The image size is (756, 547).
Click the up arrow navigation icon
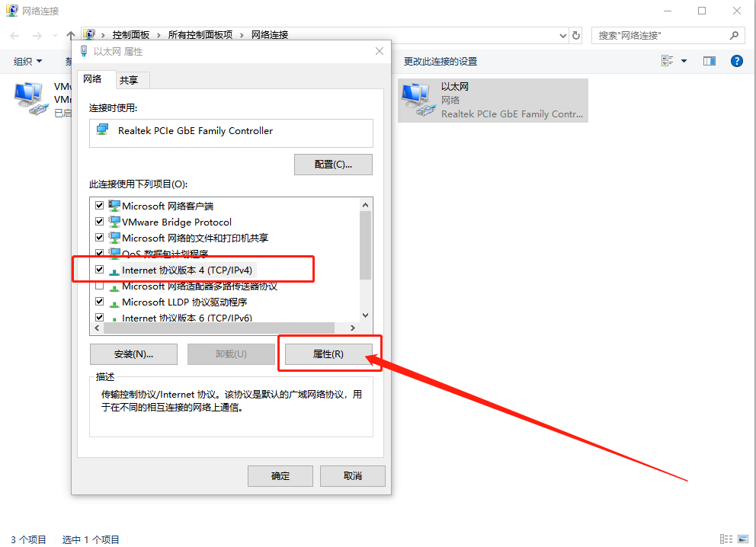click(71, 35)
